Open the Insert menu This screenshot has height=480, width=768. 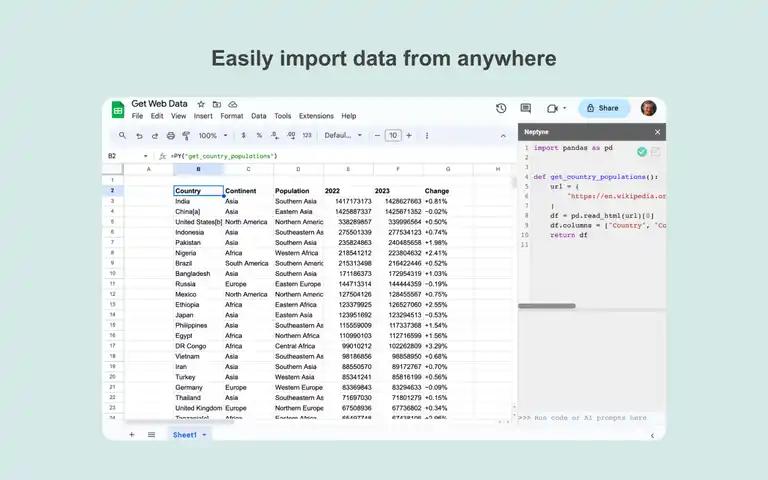tap(203, 116)
